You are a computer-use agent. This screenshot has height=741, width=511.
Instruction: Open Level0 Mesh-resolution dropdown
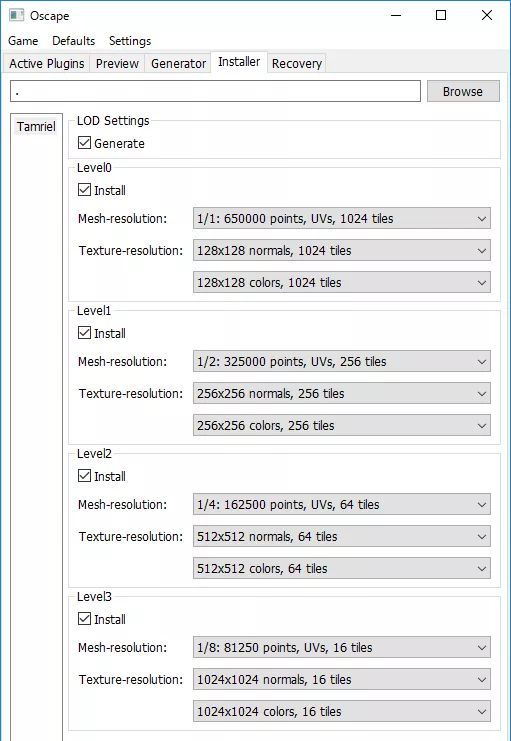point(341,218)
